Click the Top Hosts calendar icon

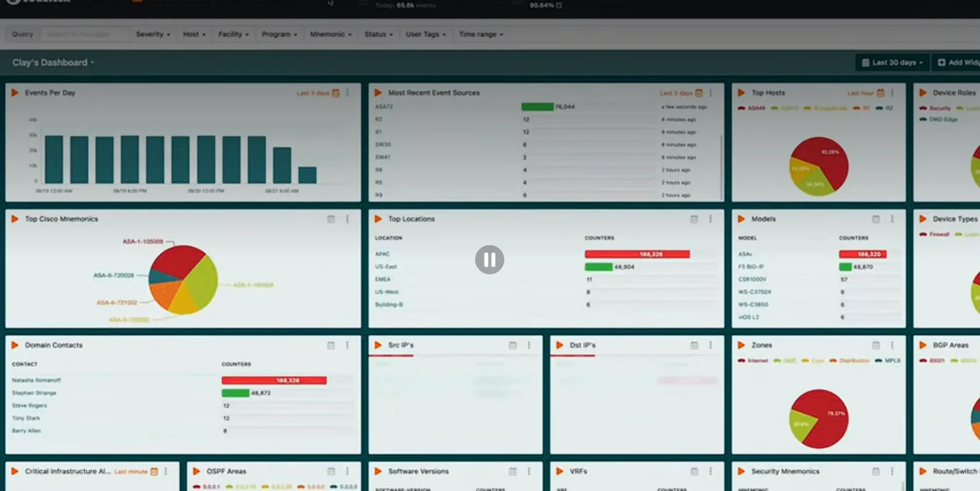[881, 93]
